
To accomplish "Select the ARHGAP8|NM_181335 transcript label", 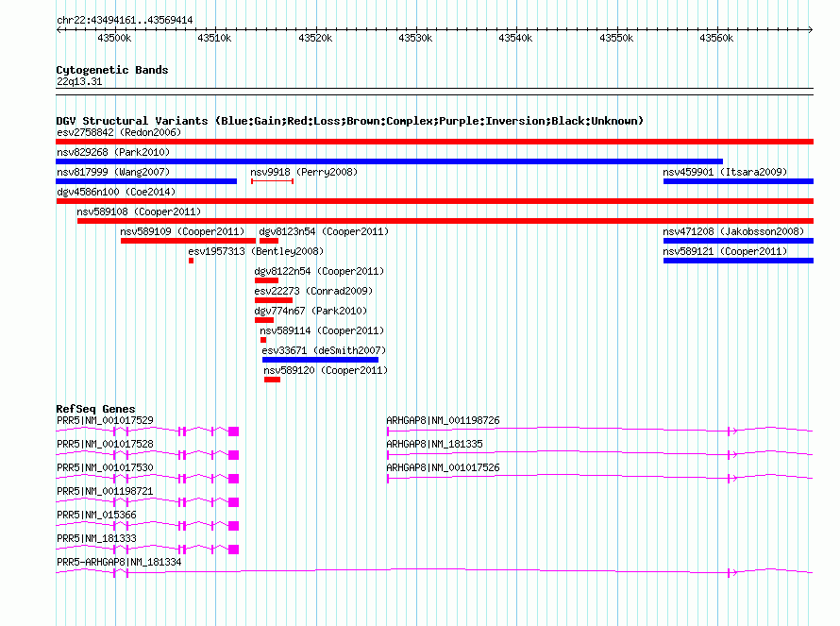I will coord(434,445).
